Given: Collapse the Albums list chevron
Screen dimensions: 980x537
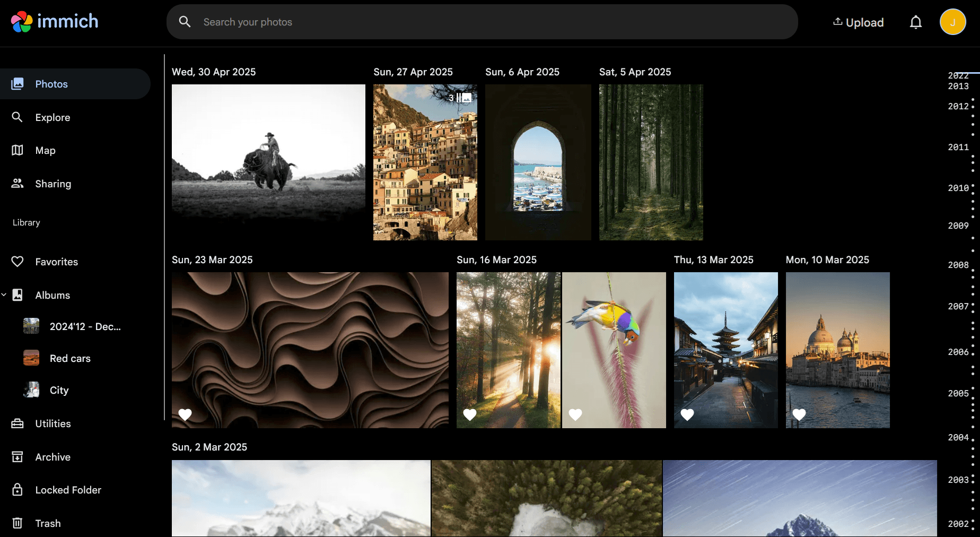Looking at the screenshot, I should coord(4,295).
